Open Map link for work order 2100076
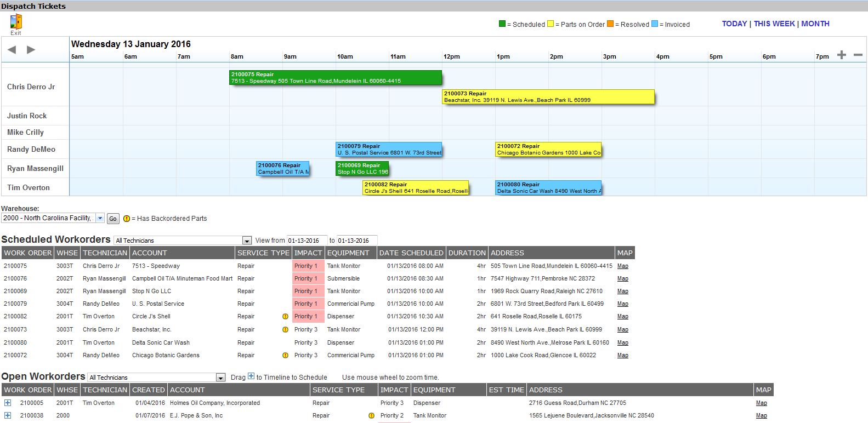The height and width of the screenshot is (423, 868). coord(623,279)
